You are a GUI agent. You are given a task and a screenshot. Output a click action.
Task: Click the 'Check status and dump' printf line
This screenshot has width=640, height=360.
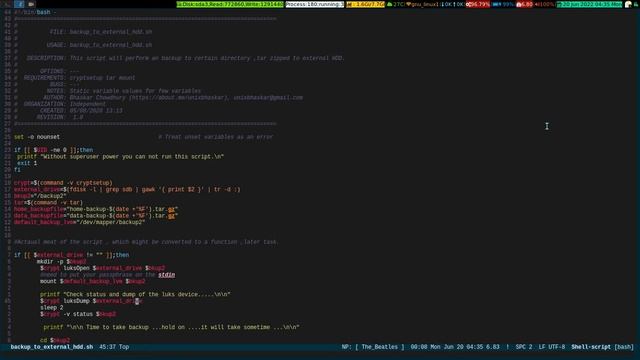tap(135, 294)
